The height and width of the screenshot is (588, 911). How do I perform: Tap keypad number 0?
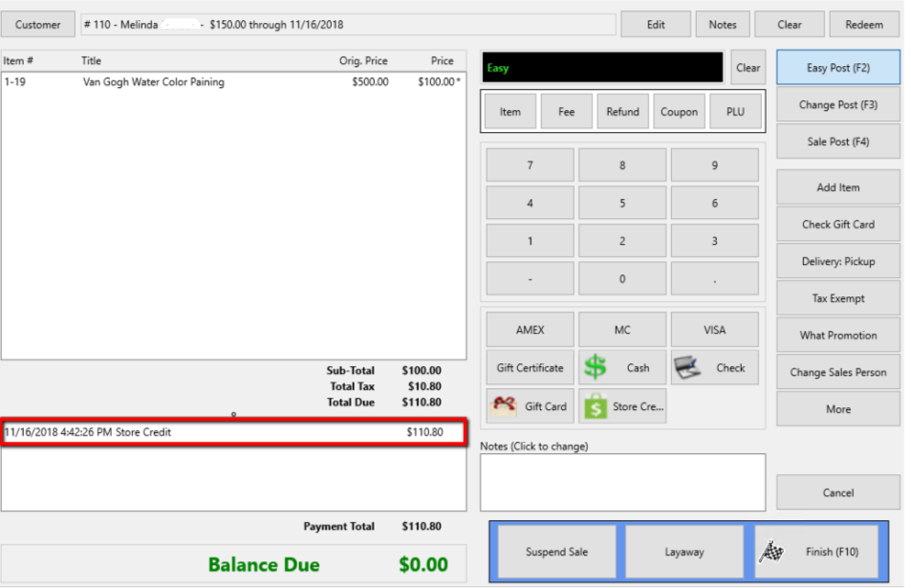tap(622, 278)
